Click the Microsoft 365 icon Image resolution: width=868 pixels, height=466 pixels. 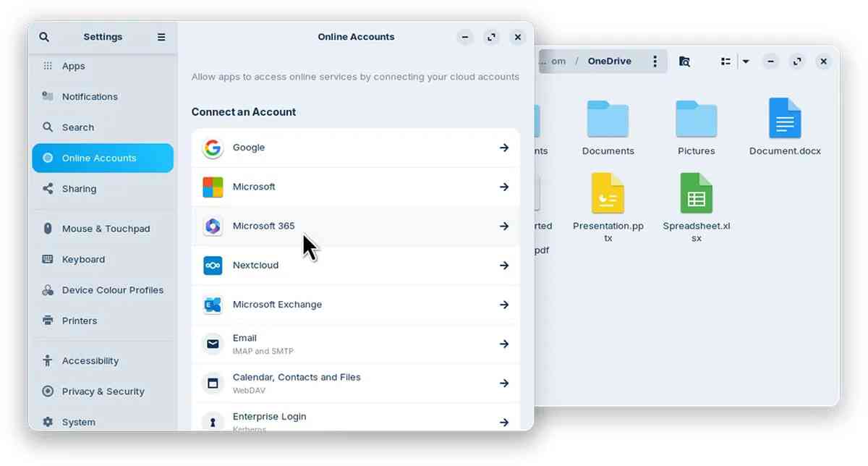tap(212, 226)
